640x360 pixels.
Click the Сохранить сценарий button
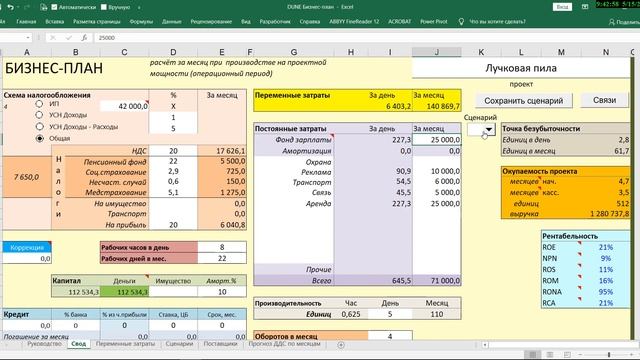point(524,100)
